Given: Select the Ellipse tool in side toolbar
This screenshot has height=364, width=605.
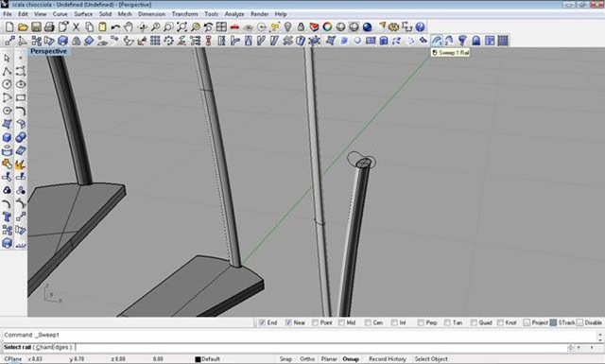Looking at the screenshot, I should click(x=21, y=84).
